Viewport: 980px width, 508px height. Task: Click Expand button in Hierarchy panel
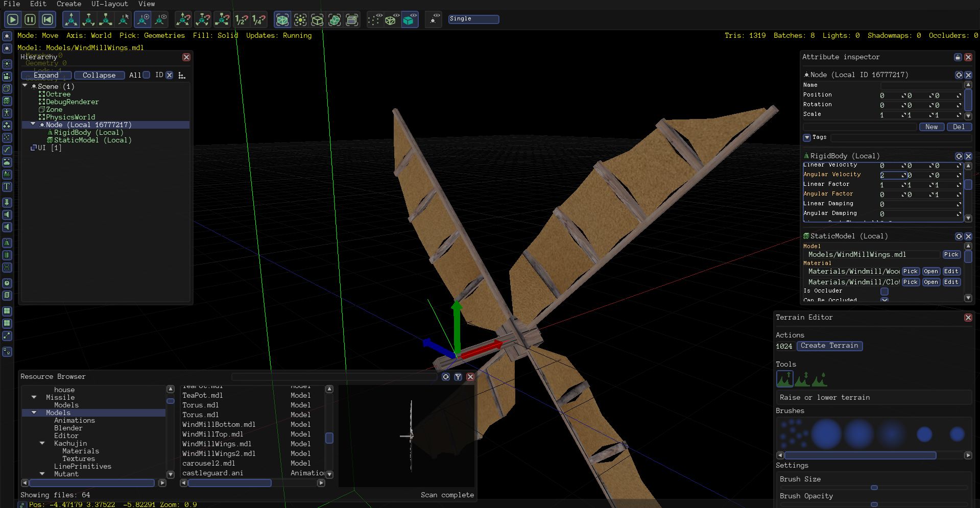(x=46, y=75)
